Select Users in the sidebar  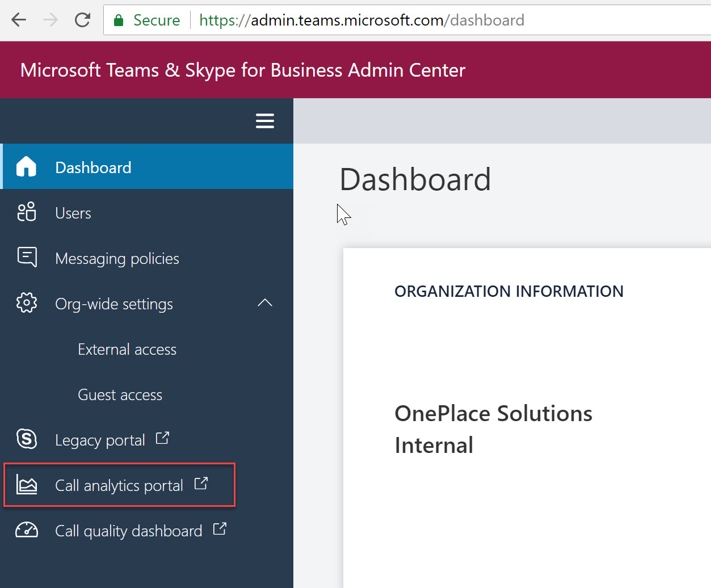73,213
